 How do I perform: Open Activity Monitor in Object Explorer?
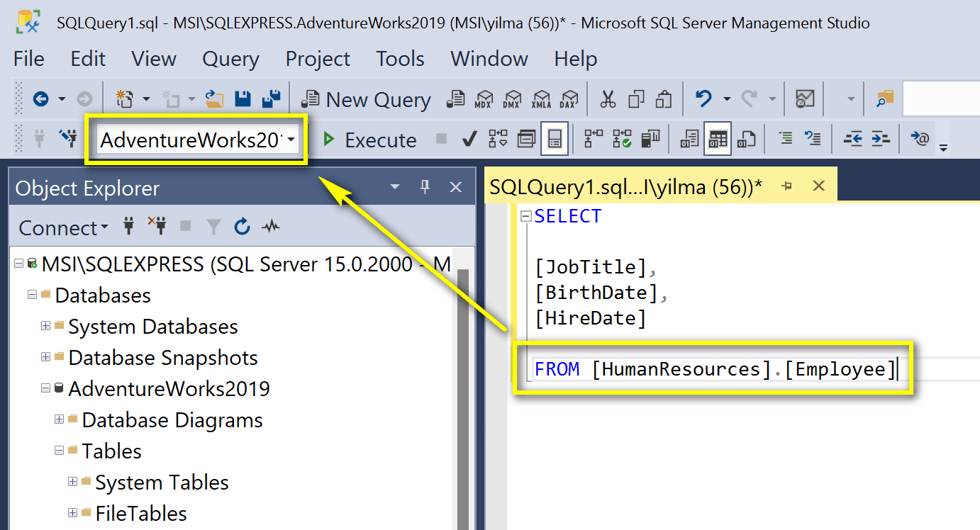(271, 227)
